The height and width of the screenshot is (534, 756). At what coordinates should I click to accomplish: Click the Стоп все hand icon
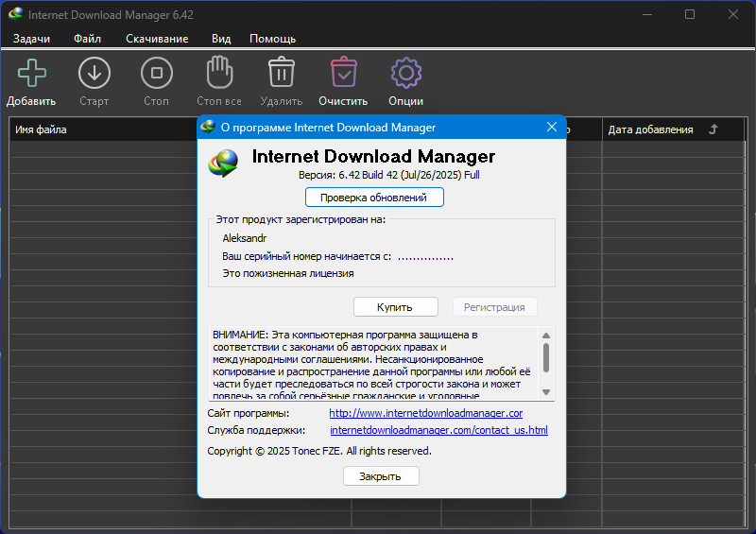[x=219, y=73]
